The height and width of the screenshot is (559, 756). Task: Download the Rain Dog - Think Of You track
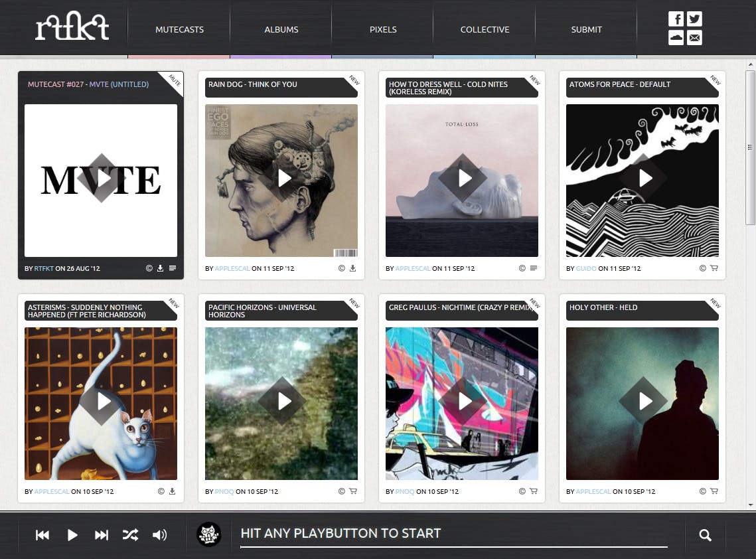pyautogui.click(x=352, y=268)
